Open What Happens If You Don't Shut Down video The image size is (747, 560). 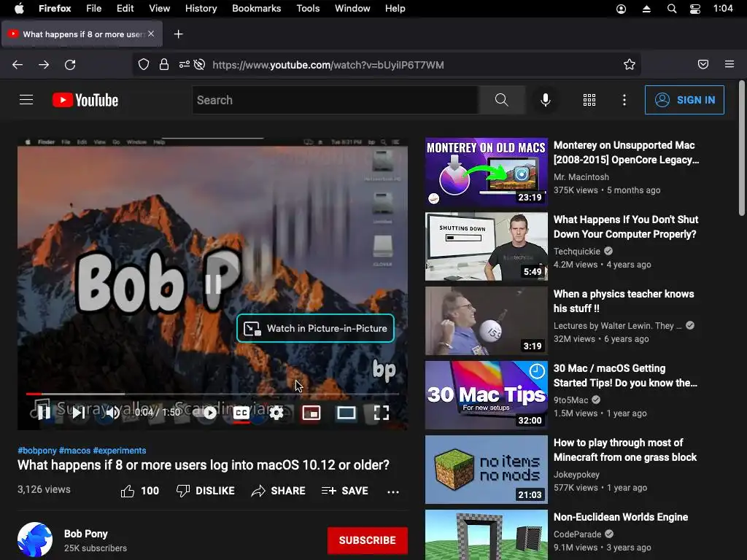click(625, 227)
